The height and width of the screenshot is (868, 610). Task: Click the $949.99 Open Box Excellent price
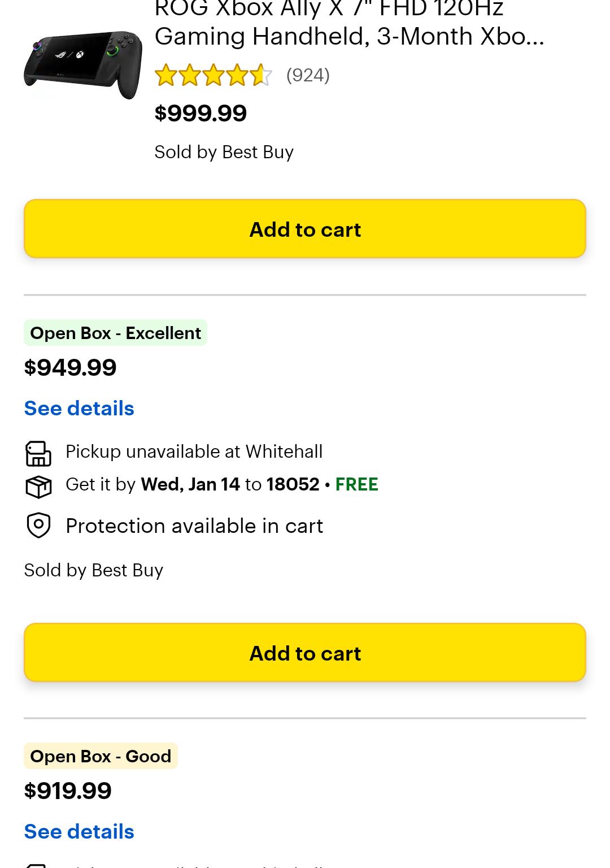tap(70, 367)
